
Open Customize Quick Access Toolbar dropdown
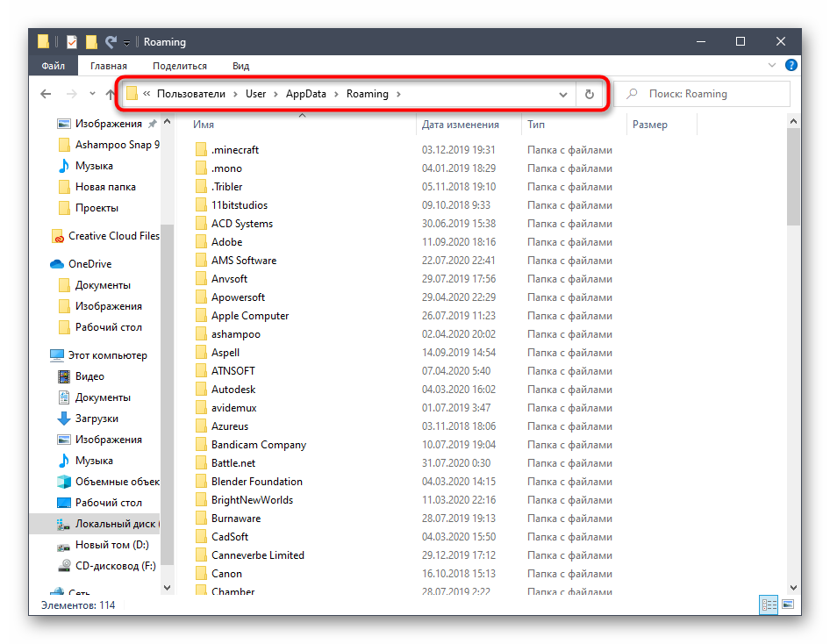point(127,42)
